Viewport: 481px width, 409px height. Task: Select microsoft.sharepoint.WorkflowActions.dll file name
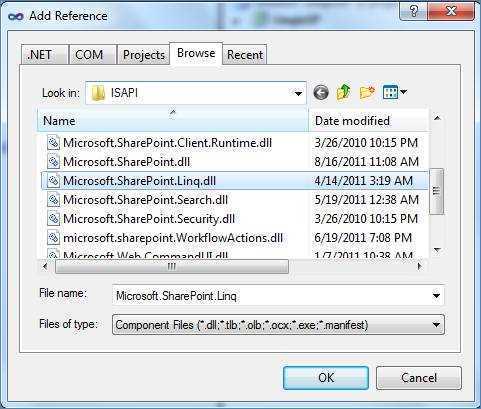coord(173,238)
